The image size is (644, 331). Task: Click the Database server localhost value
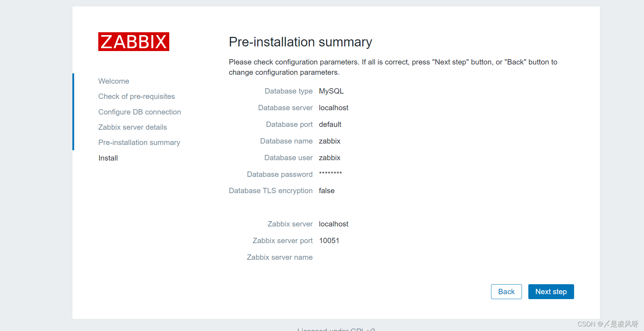(334, 108)
